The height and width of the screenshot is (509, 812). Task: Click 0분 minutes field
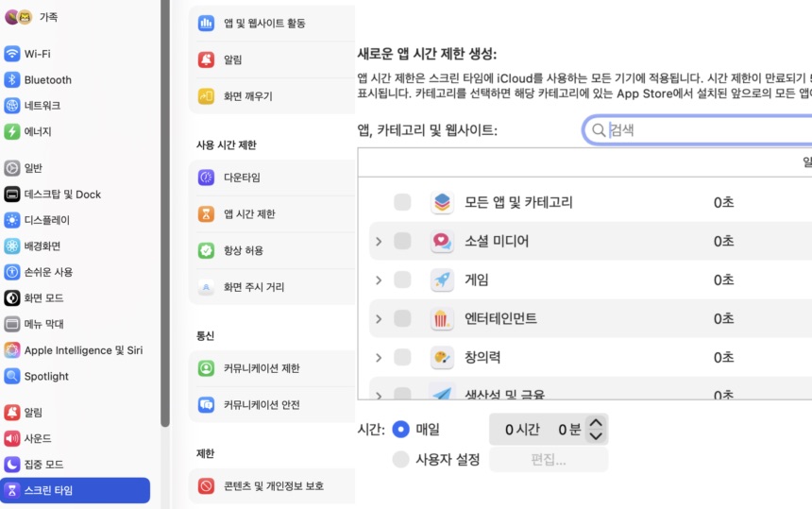pyautogui.click(x=569, y=430)
